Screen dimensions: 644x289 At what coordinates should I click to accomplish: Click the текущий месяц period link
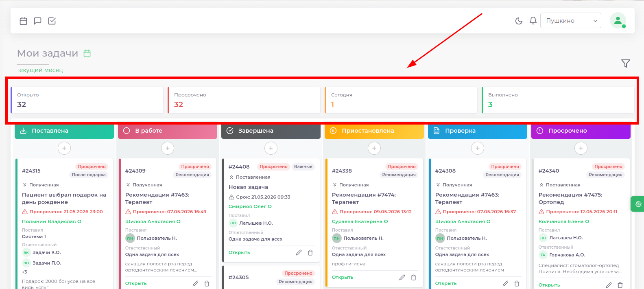tap(40, 70)
